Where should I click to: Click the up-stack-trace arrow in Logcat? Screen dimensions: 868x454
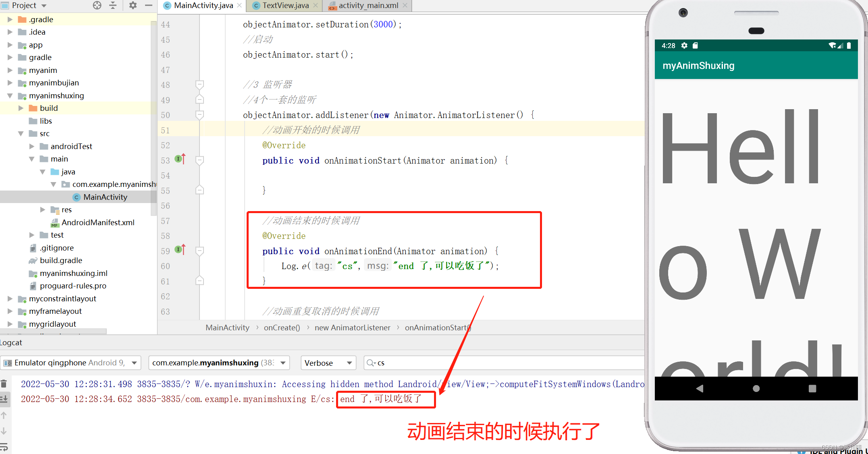click(x=5, y=415)
